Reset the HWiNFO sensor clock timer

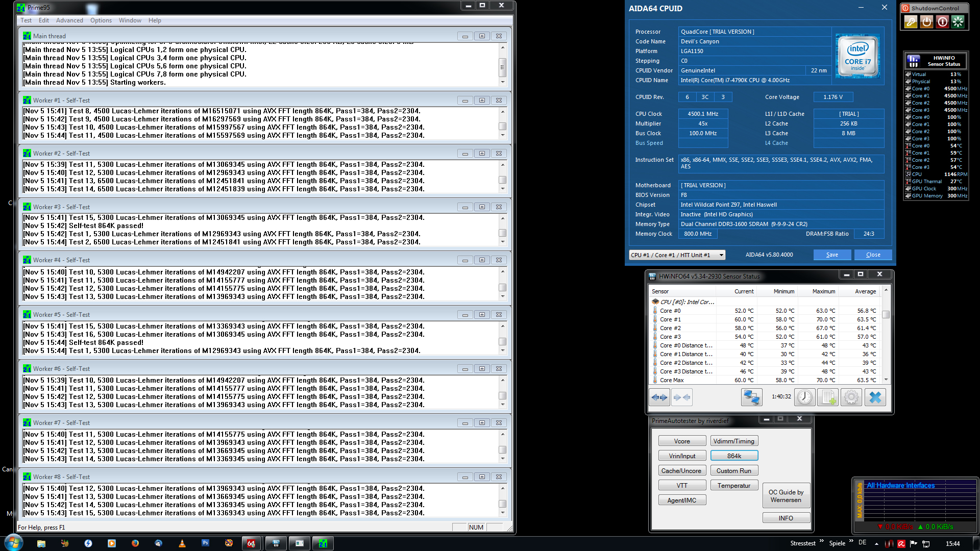coord(805,397)
